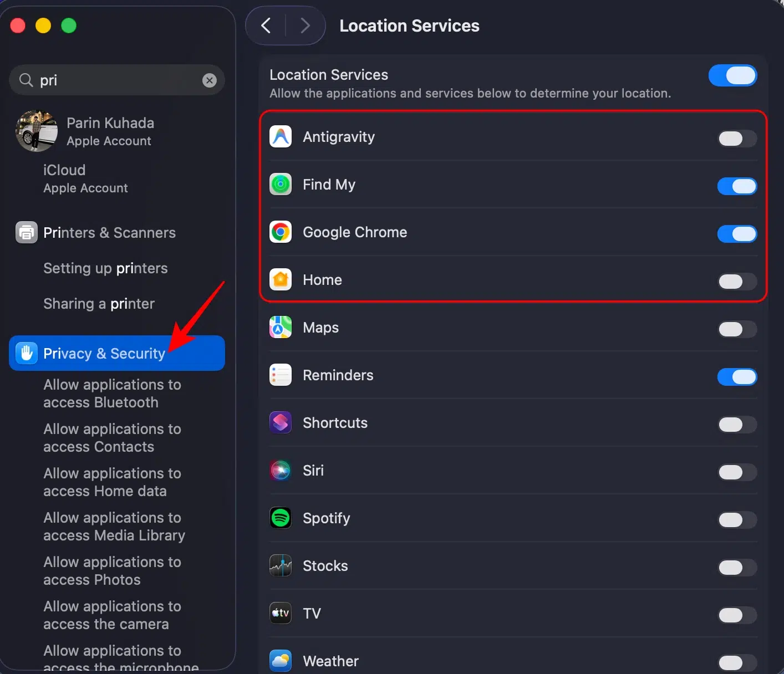Click the Find My app icon
This screenshot has height=674, width=784.
tap(281, 185)
